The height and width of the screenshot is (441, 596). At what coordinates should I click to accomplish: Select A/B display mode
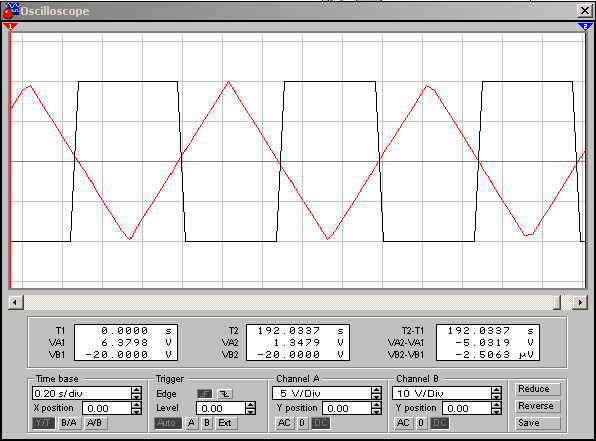[x=95, y=423]
